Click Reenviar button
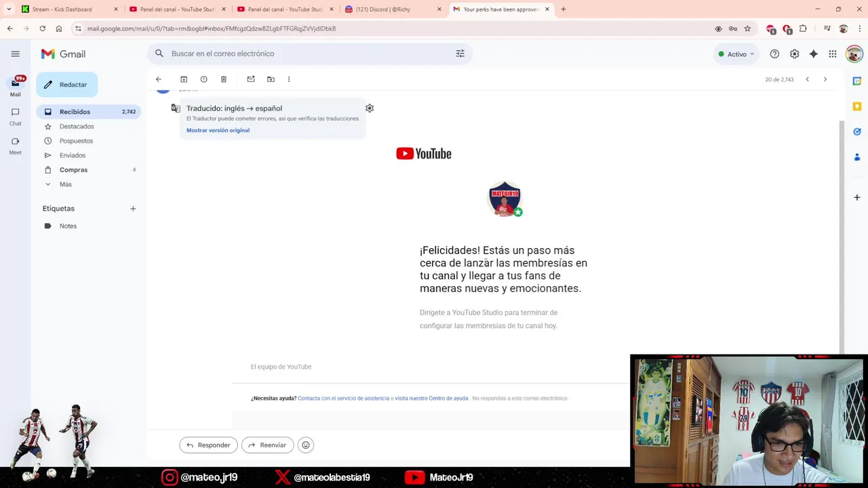The image size is (868, 488). pyautogui.click(x=267, y=445)
